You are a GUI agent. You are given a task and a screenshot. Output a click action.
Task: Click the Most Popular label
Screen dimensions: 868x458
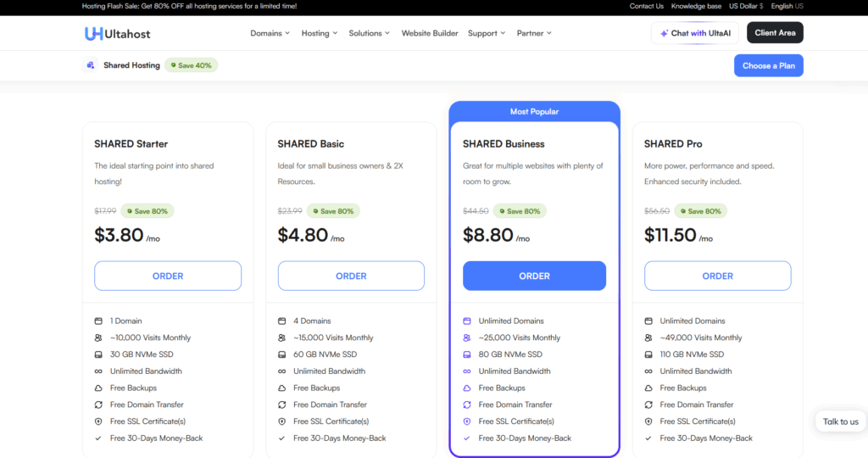coord(534,111)
